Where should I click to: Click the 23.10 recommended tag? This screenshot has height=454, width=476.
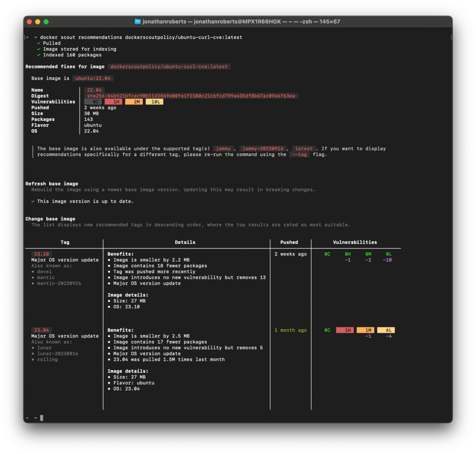[41, 254]
